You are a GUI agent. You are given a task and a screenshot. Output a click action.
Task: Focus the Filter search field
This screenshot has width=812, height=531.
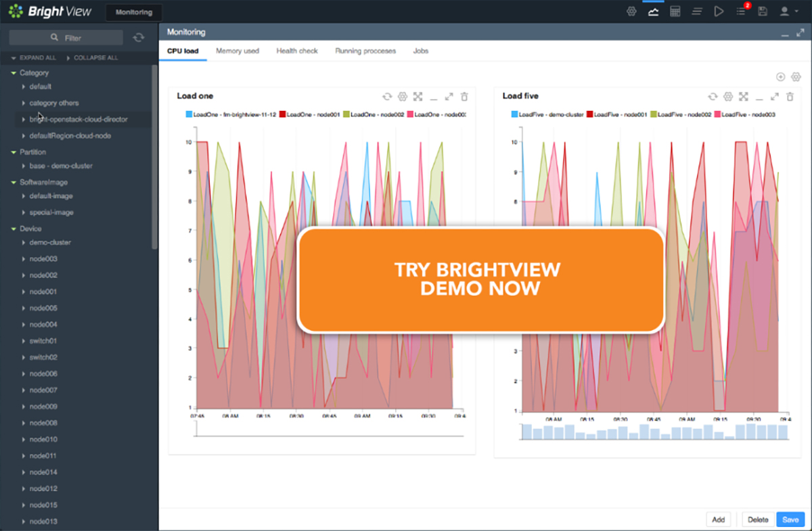tap(66, 38)
